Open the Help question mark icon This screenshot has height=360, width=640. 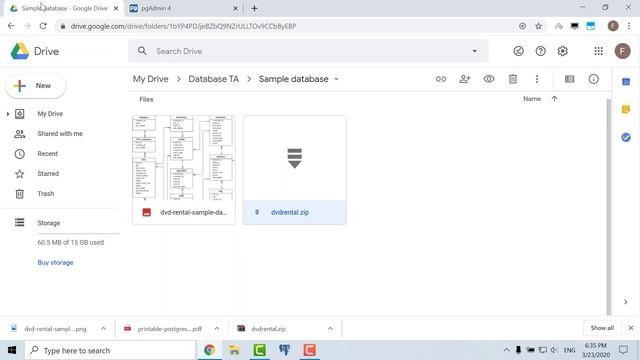click(540, 51)
